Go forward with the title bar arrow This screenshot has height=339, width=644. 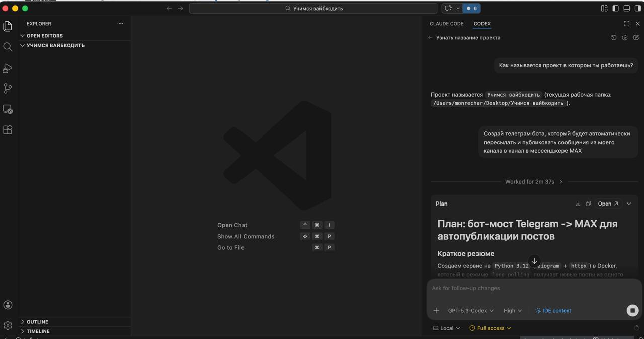tap(180, 8)
